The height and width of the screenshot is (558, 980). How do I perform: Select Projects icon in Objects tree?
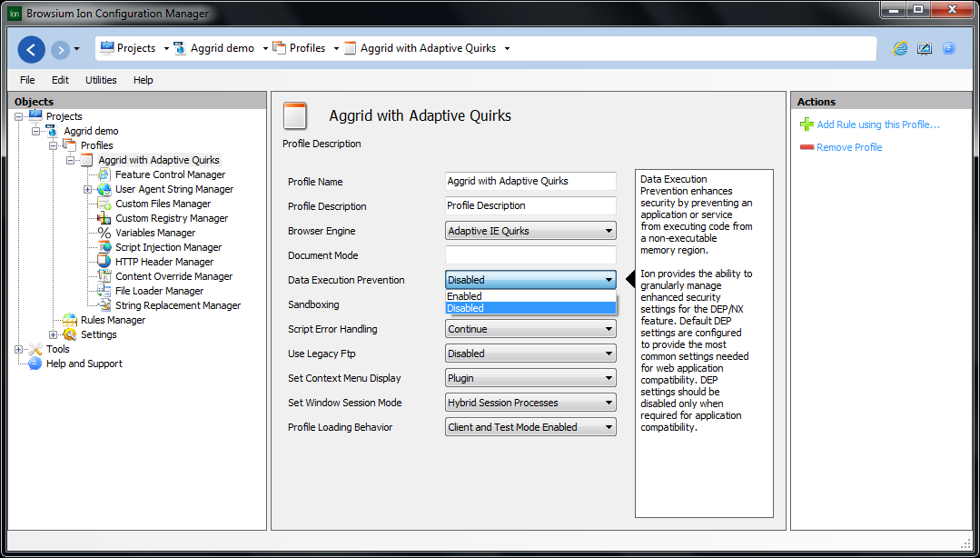[x=35, y=115]
